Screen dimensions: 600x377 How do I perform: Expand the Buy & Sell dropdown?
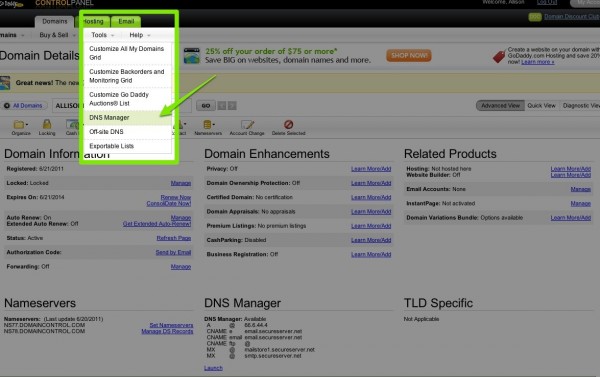[57, 35]
